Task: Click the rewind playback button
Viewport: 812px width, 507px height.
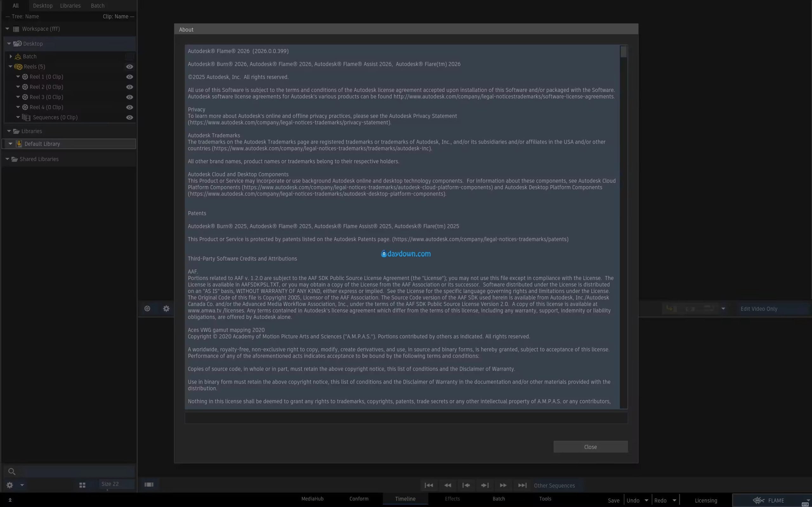Action: (448, 485)
